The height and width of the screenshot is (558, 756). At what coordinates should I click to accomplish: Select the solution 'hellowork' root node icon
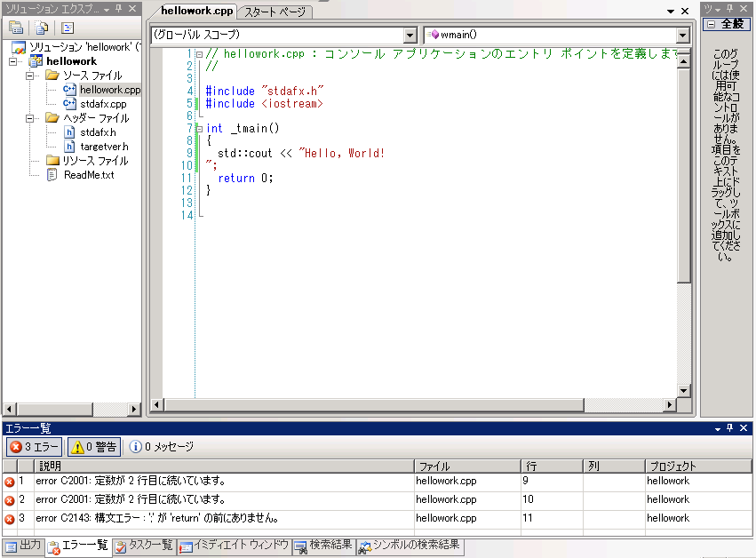(19, 47)
